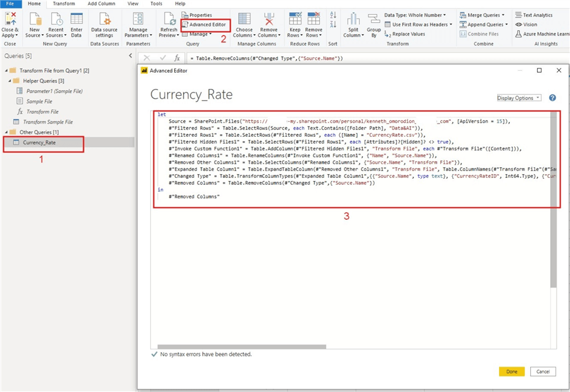Switch to the Add Column tab
The width and height of the screenshot is (570, 392).
click(x=101, y=4)
